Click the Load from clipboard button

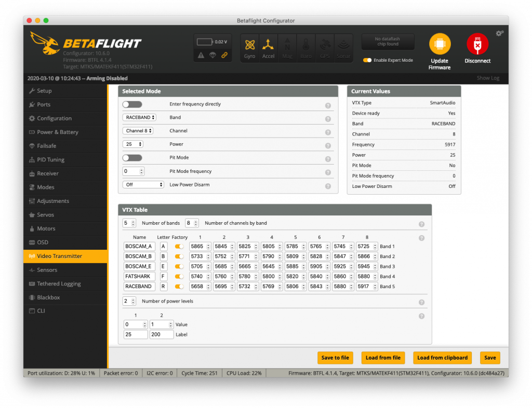tap(442, 358)
